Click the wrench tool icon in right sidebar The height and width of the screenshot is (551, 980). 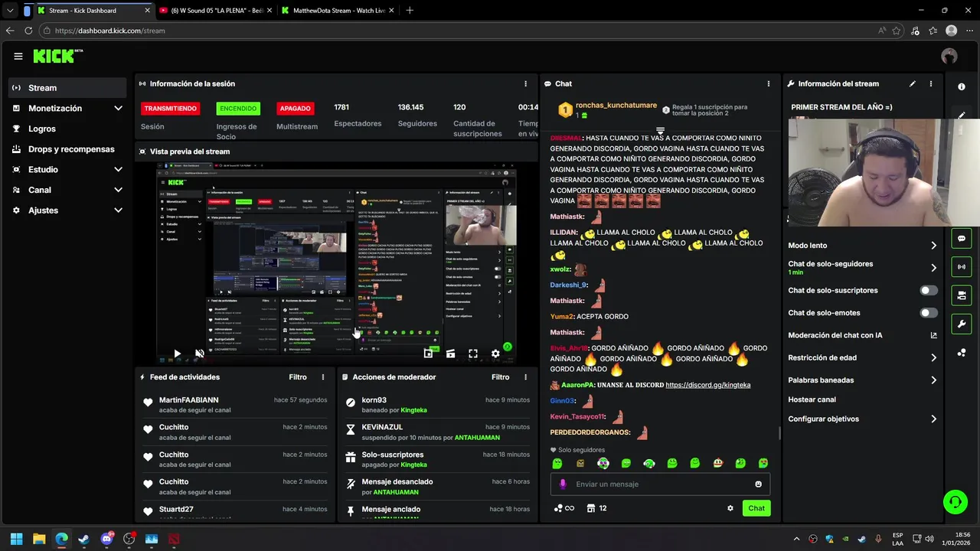(x=962, y=324)
